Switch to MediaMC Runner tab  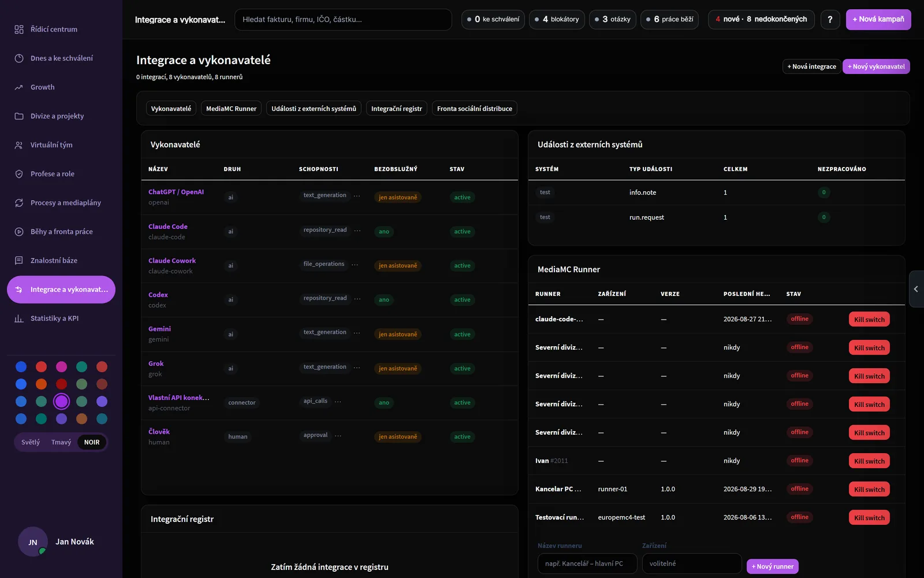231,109
